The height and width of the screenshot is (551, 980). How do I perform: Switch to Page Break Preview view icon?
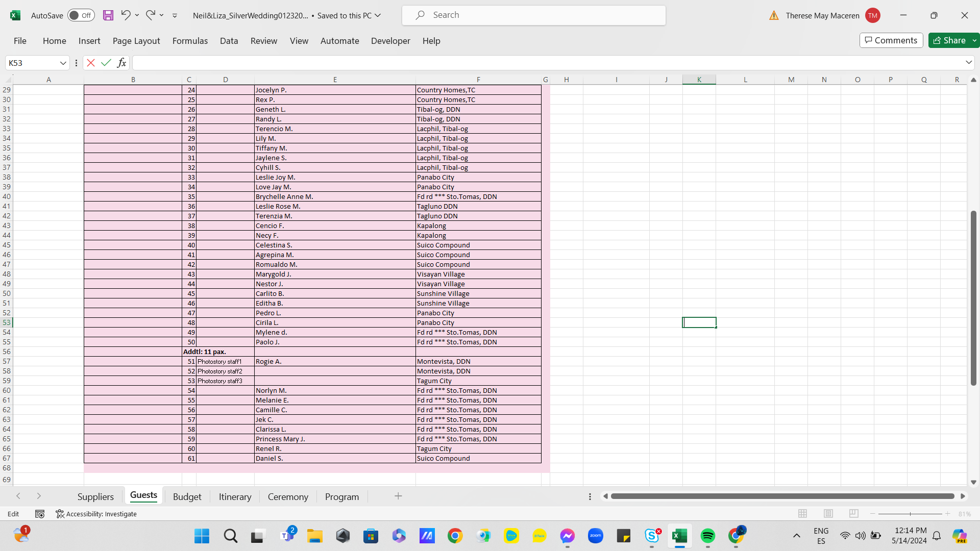[x=854, y=514]
